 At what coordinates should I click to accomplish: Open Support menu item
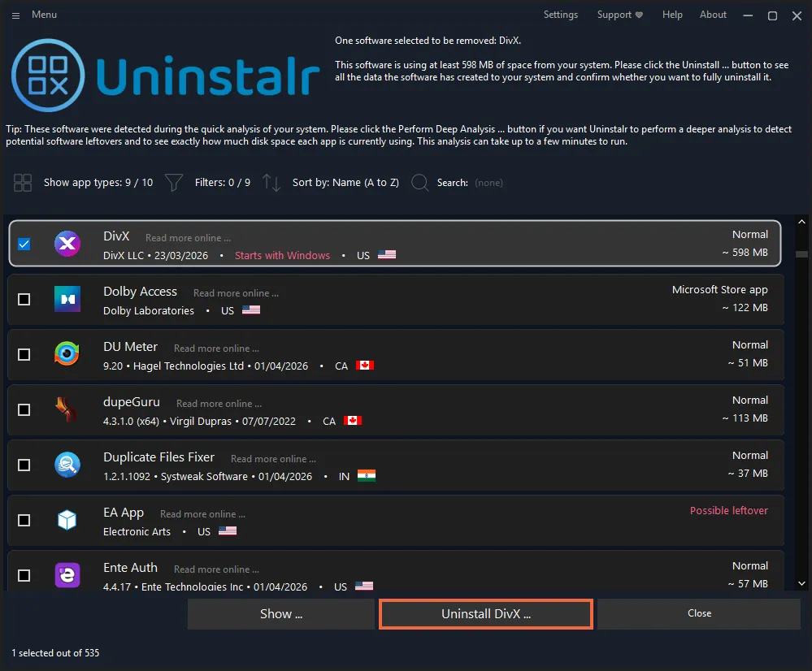tap(614, 15)
